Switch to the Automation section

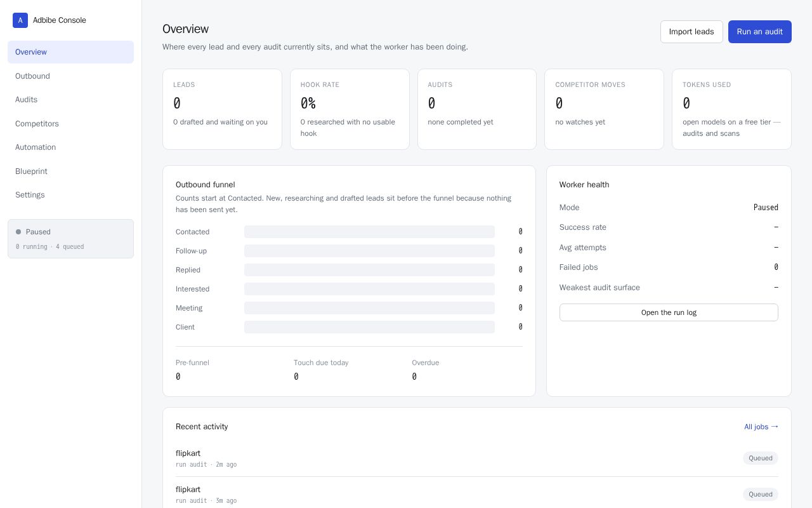pyautogui.click(x=70, y=147)
